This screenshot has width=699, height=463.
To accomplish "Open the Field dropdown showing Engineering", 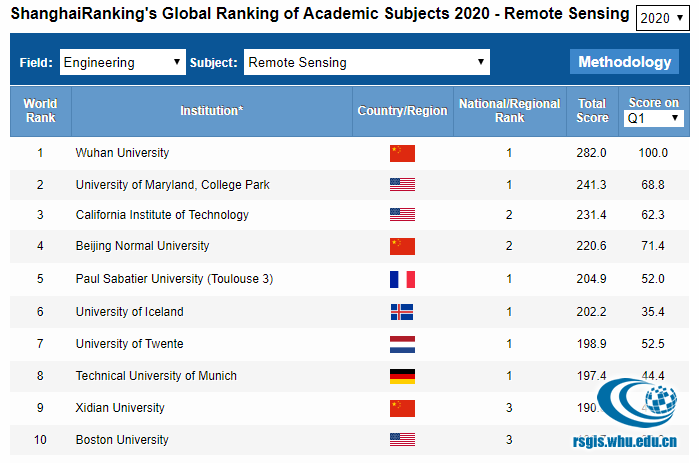I will (123, 62).
